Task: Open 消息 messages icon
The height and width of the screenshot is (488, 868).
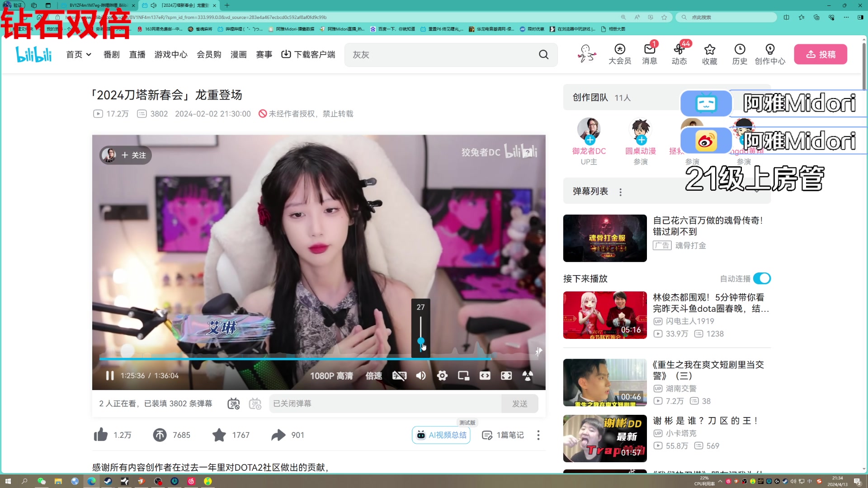Action: 649,54
